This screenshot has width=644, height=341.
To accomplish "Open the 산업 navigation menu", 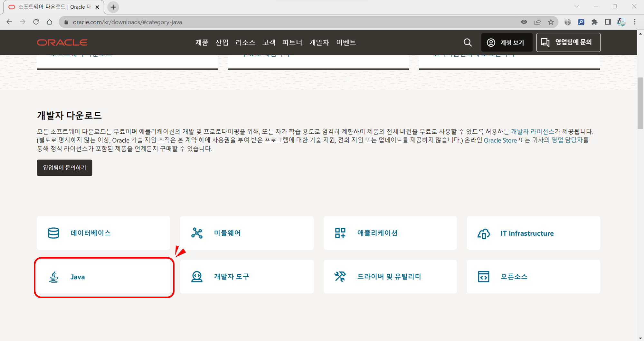I will pyautogui.click(x=222, y=43).
